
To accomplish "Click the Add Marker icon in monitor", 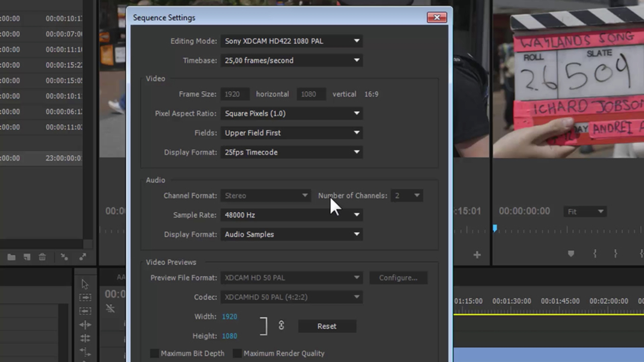I will point(571,254).
